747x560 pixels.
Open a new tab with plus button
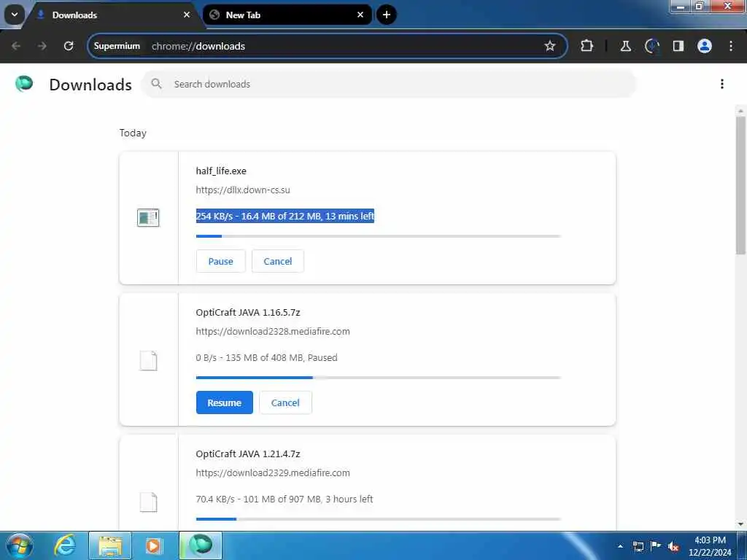click(x=387, y=15)
